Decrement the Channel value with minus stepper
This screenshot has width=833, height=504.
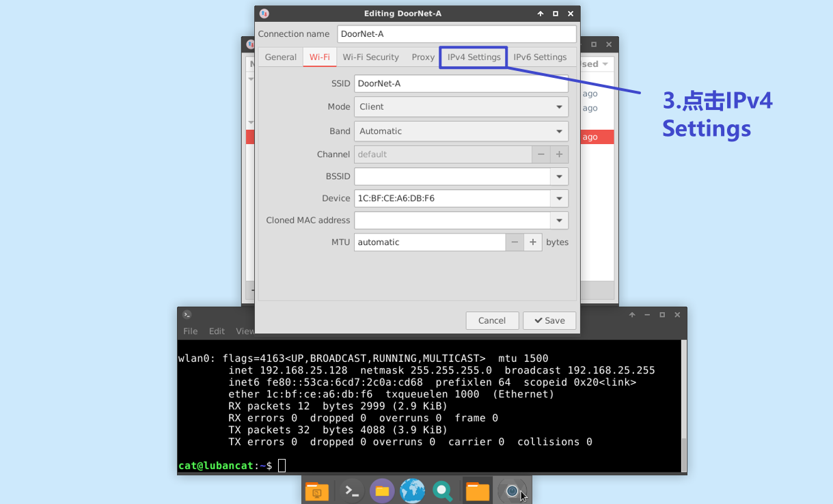tap(540, 154)
